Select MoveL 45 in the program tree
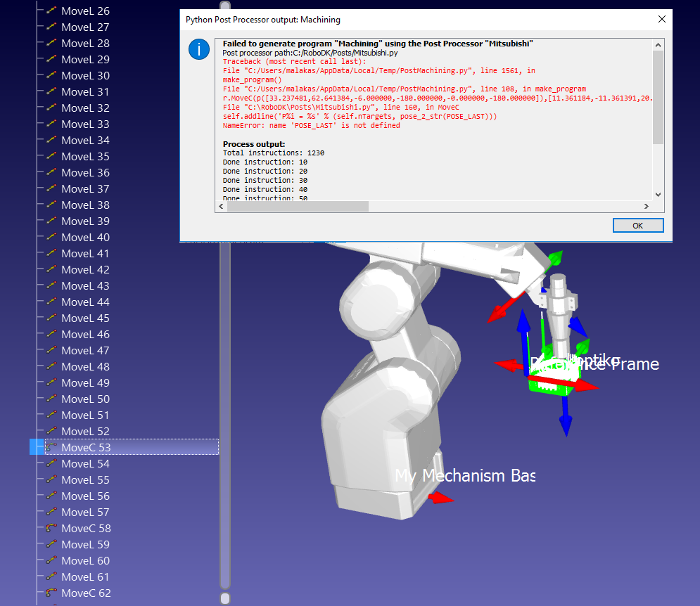This screenshot has width=700, height=606. pyautogui.click(x=85, y=318)
